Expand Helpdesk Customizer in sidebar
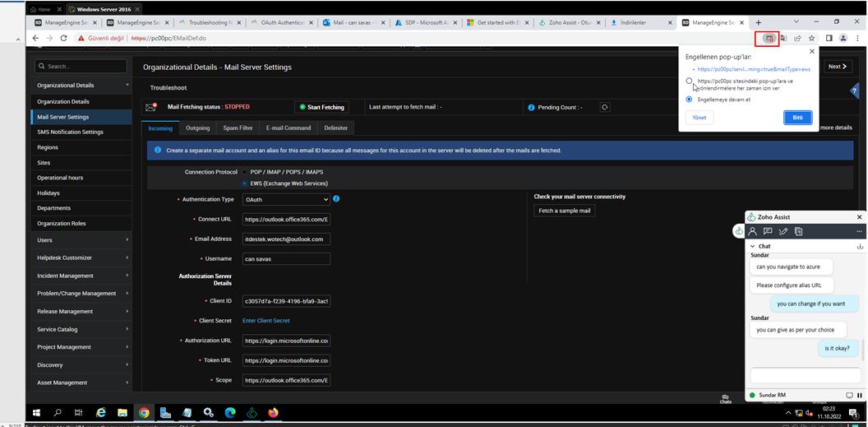Image resolution: width=868 pixels, height=427 pixels. 81,258
